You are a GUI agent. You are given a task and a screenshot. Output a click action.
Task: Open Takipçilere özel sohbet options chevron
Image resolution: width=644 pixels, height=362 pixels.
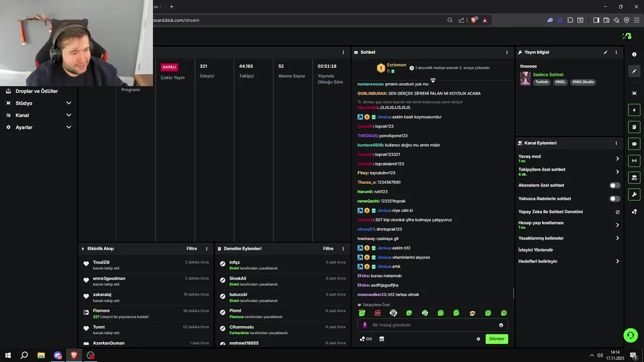tap(617, 172)
